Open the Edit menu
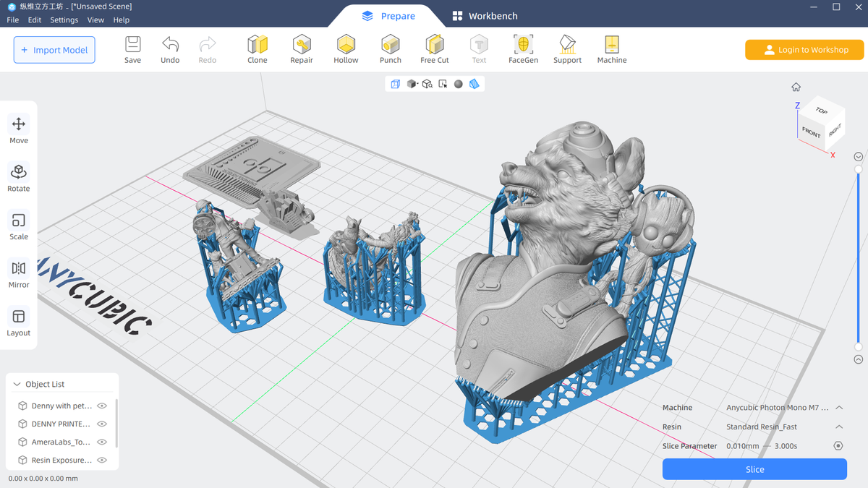Image resolution: width=868 pixels, height=488 pixels. 35,20
